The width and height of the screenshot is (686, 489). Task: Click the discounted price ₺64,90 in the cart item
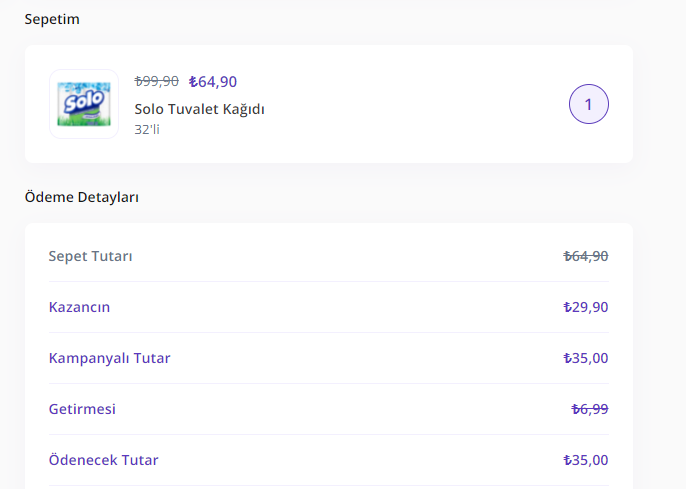coord(213,82)
